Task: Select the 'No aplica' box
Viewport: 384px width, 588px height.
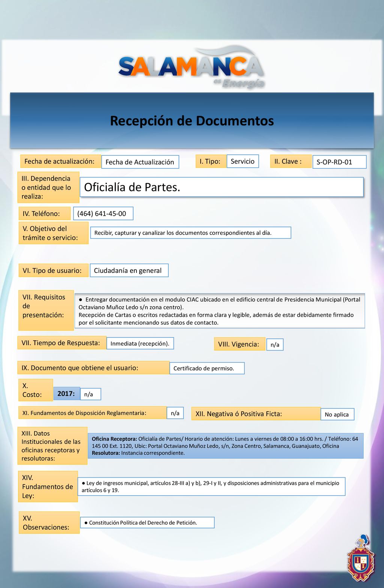Action: coord(337,414)
